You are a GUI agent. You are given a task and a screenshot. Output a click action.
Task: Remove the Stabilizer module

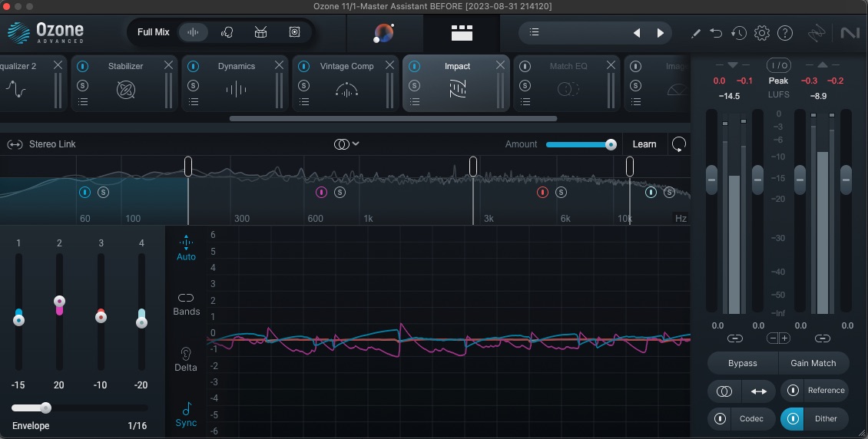[168, 65]
